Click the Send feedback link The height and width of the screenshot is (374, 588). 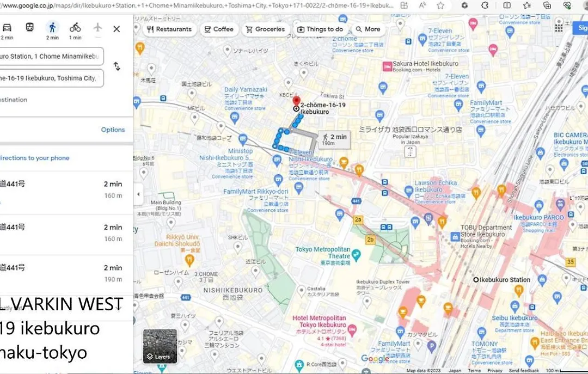(x=524, y=371)
